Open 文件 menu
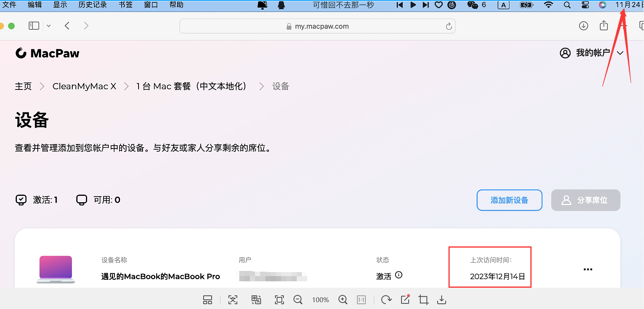This screenshot has width=644, height=309. coord(9,5)
